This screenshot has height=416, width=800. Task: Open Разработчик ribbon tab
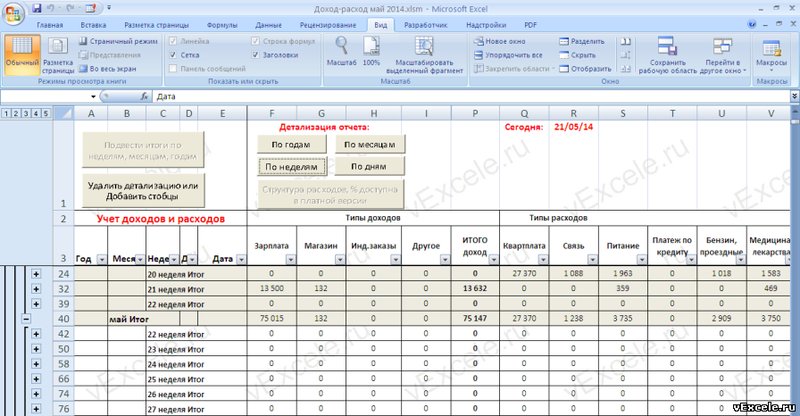tap(426, 25)
